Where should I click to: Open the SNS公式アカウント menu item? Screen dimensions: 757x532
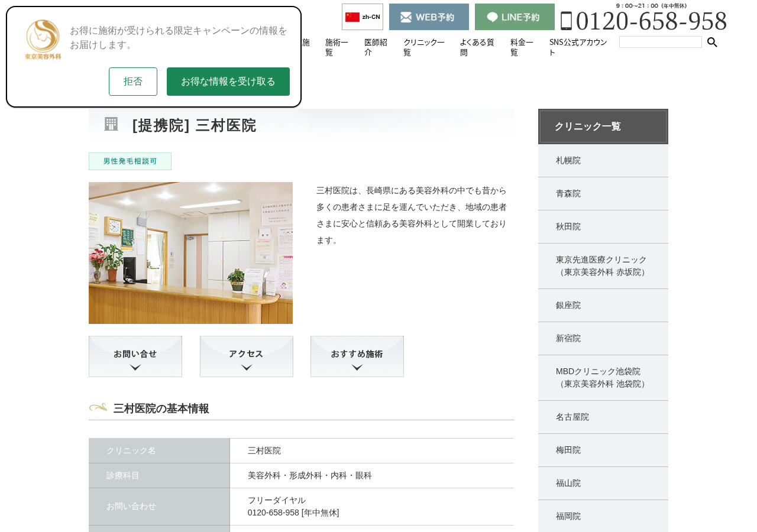click(x=578, y=47)
